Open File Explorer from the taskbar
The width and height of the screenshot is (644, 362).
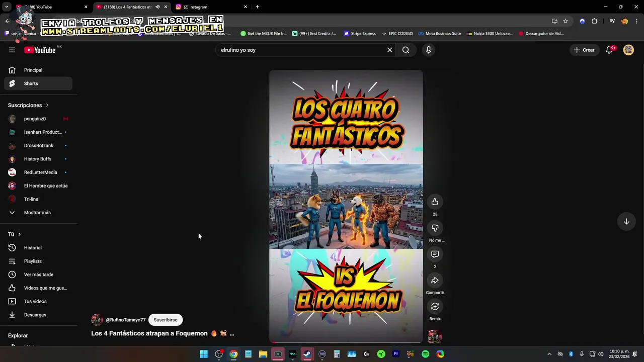point(263,354)
